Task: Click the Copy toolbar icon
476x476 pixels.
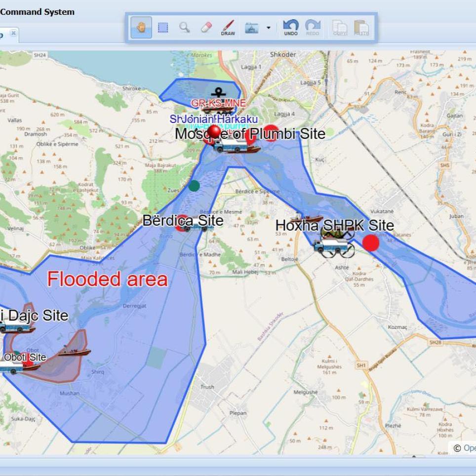Action: [340, 28]
